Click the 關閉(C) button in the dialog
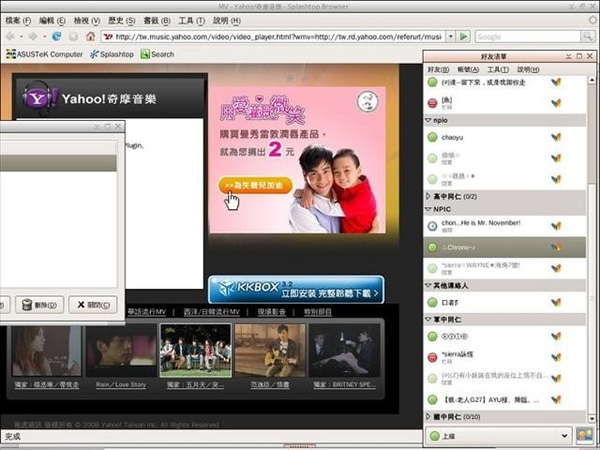Image resolution: width=600 pixels, height=450 pixels. click(x=93, y=305)
